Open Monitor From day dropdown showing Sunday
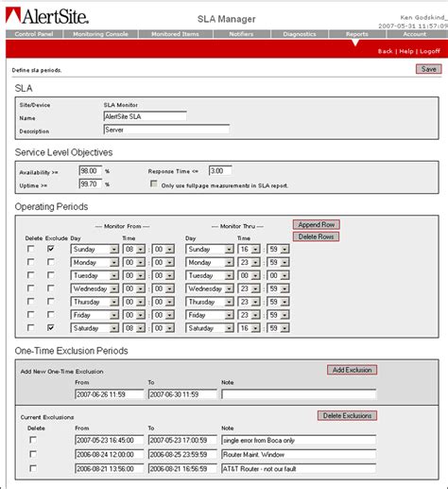This screenshot has height=489, width=448. [95, 250]
